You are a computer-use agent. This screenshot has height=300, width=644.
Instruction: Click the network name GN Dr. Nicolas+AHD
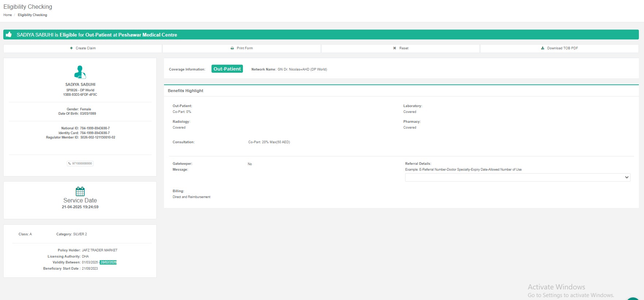302,69
